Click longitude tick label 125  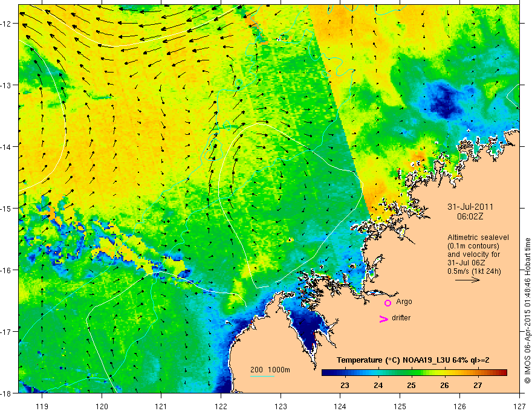tap(400, 406)
